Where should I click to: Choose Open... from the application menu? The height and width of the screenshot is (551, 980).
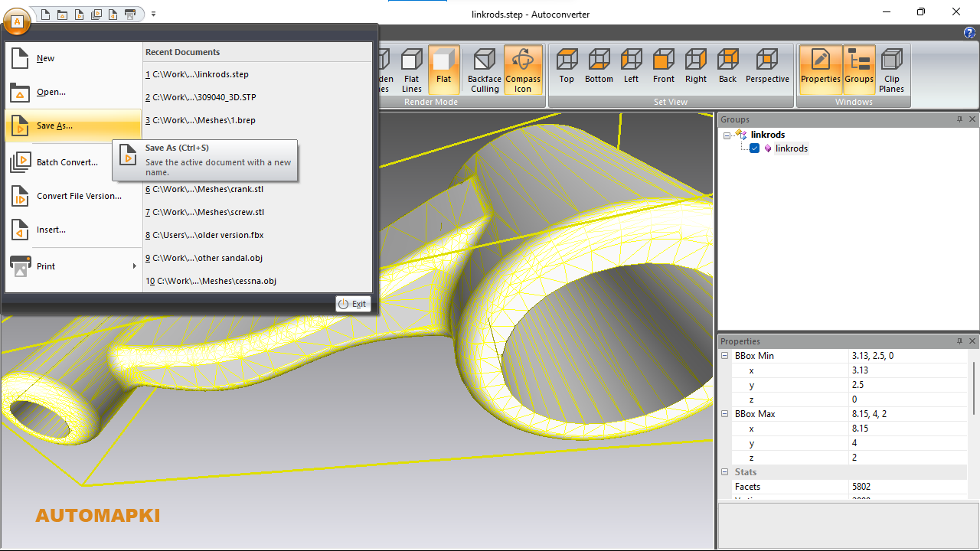click(x=73, y=92)
